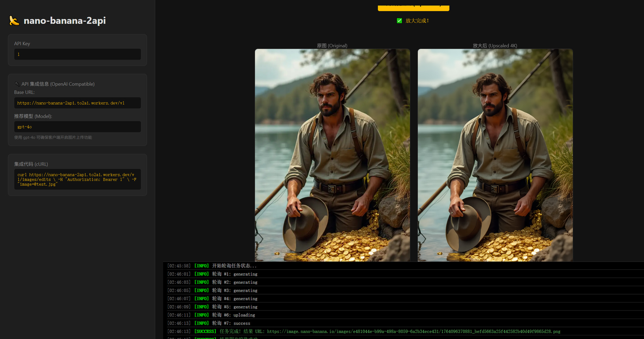Select the gpt-4o model field
Image resolution: width=644 pixels, height=339 pixels.
click(77, 127)
